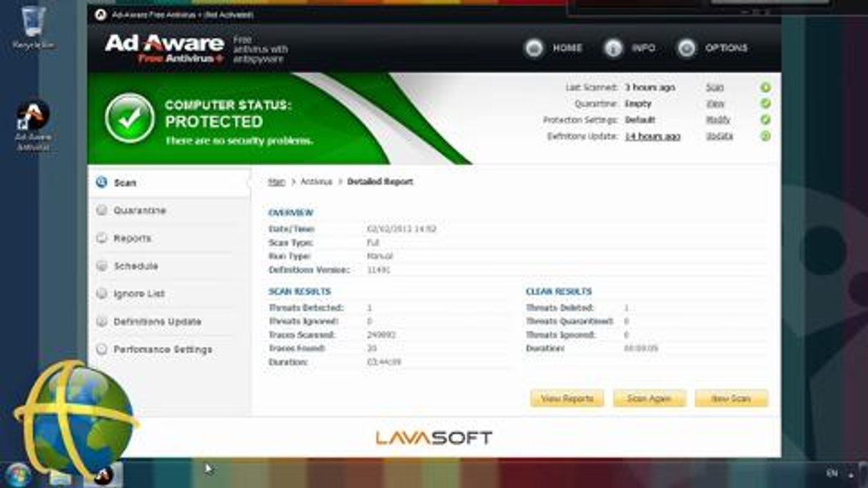Screen dimensions: 868x488
Task: Click the green status icon for Quarantine
Action: point(766,104)
